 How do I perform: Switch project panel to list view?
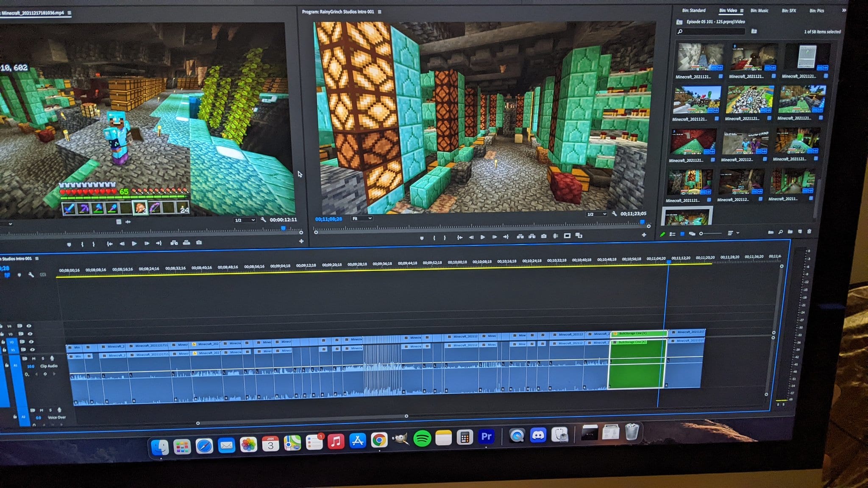672,234
